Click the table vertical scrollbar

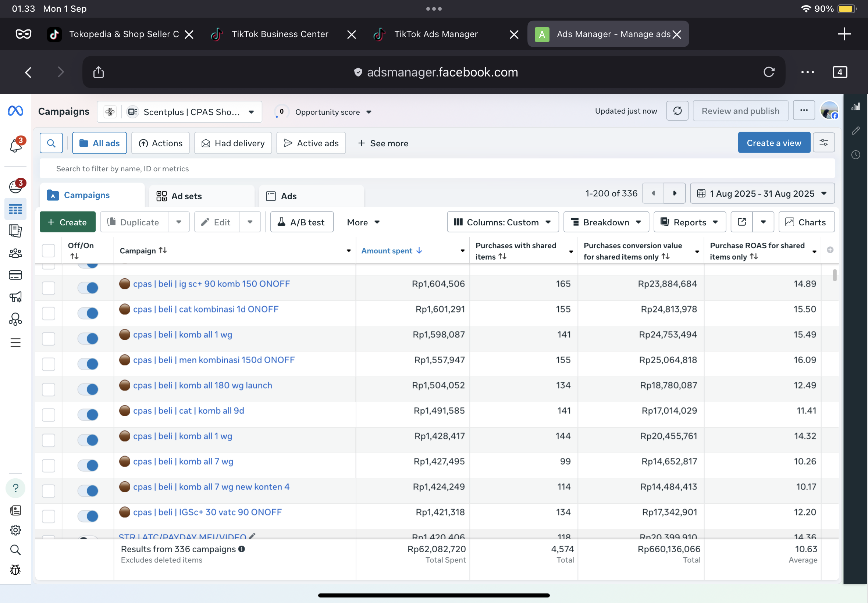(x=835, y=275)
